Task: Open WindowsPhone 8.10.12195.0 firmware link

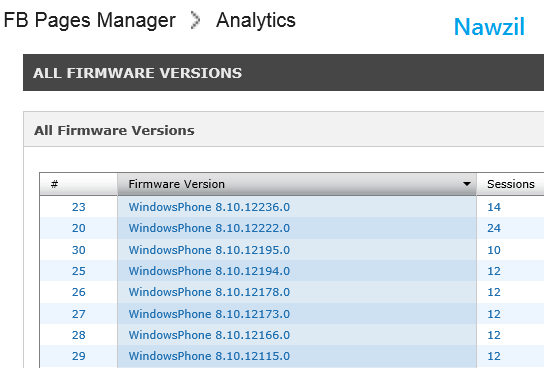Action: [x=209, y=250]
